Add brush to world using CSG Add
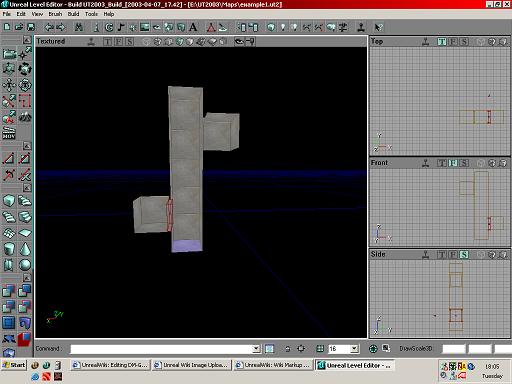 [9, 291]
